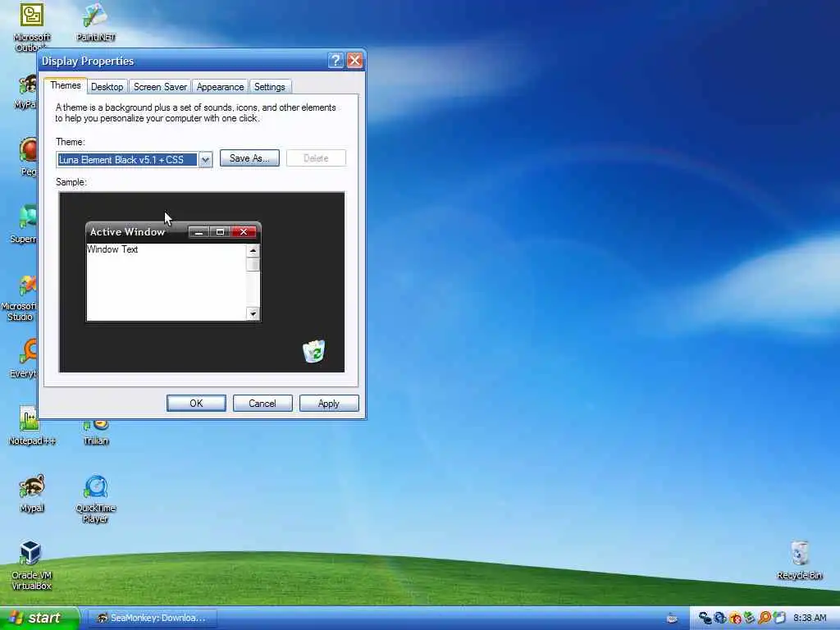This screenshot has width=840, height=630.
Task: Click the red shield security tray icon
Action: pyautogui.click(x=735, y=619)
